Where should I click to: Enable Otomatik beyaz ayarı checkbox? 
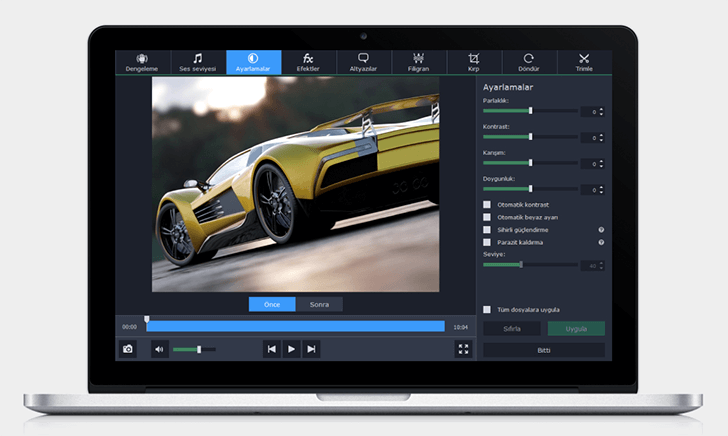pyautogui.click(x=487, y=217)
